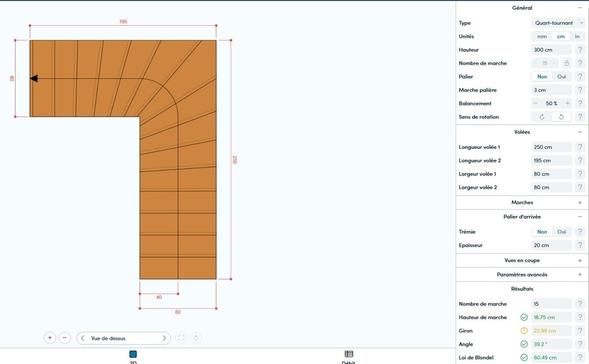Viewport: 589px width, 364px height.
Task: Open help for Trémie
Action: point(580,232)
